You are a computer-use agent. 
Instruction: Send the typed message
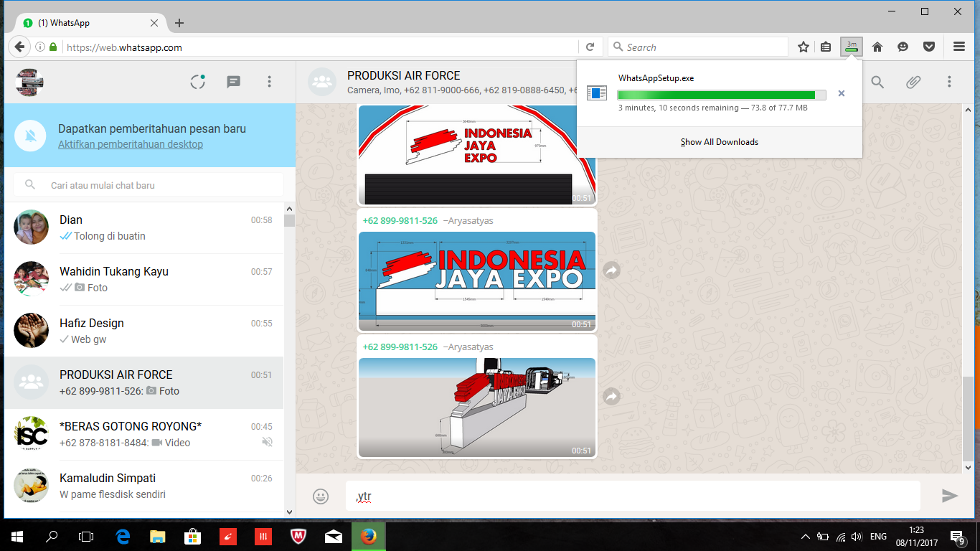tap(950, 496)
